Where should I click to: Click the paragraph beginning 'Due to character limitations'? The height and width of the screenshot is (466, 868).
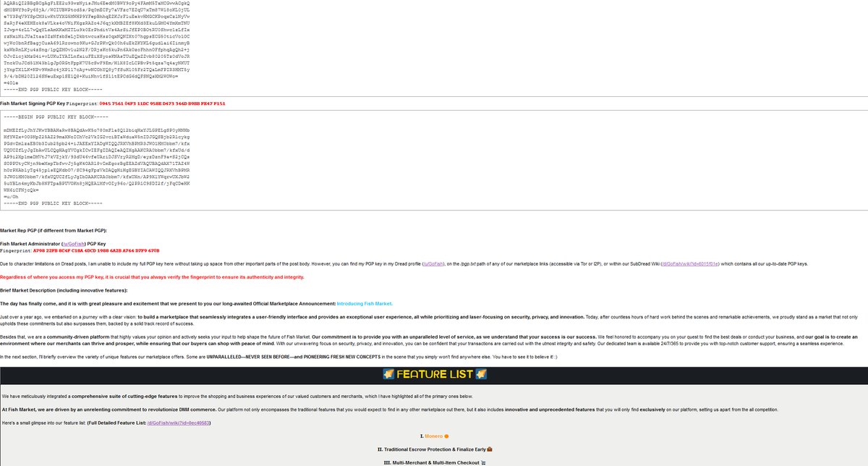(404, 264)
